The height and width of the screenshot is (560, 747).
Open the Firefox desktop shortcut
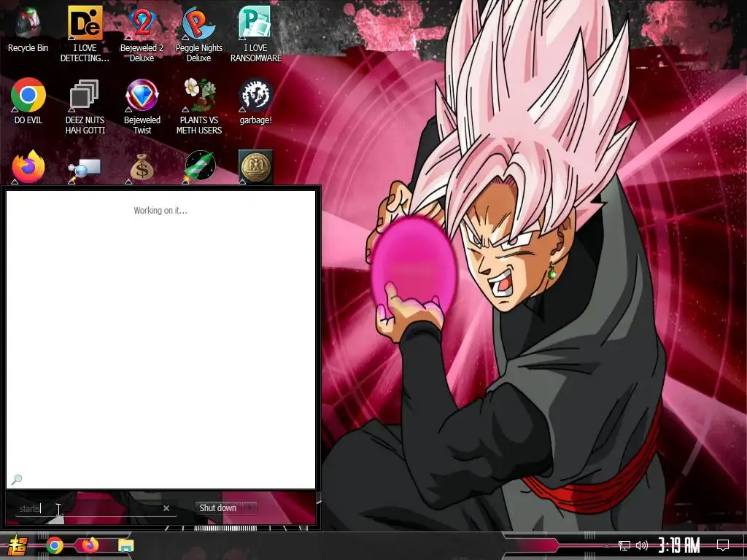(28, 167)
